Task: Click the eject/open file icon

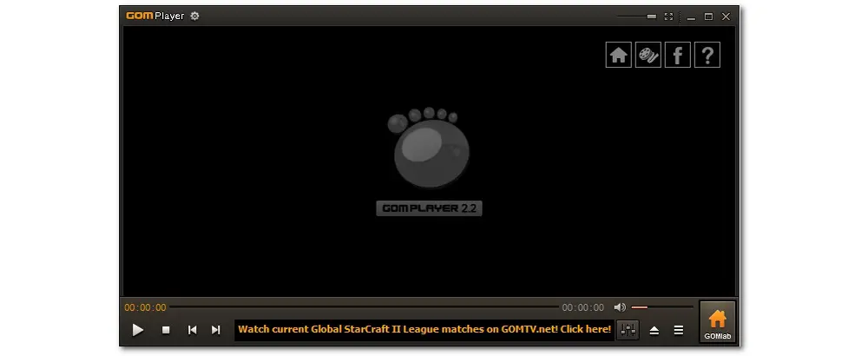Action: [654, 330]
